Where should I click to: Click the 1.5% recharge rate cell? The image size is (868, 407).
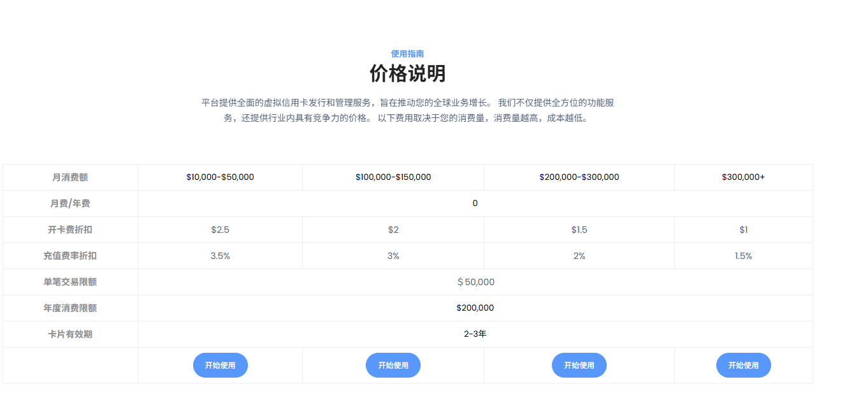pos(744,256)
